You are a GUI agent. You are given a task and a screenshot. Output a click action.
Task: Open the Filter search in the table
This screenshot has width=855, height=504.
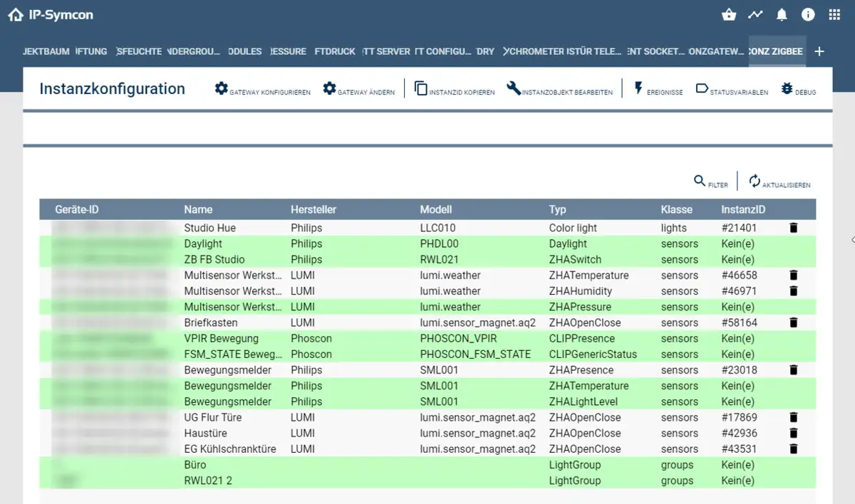(x=711, y=182)
